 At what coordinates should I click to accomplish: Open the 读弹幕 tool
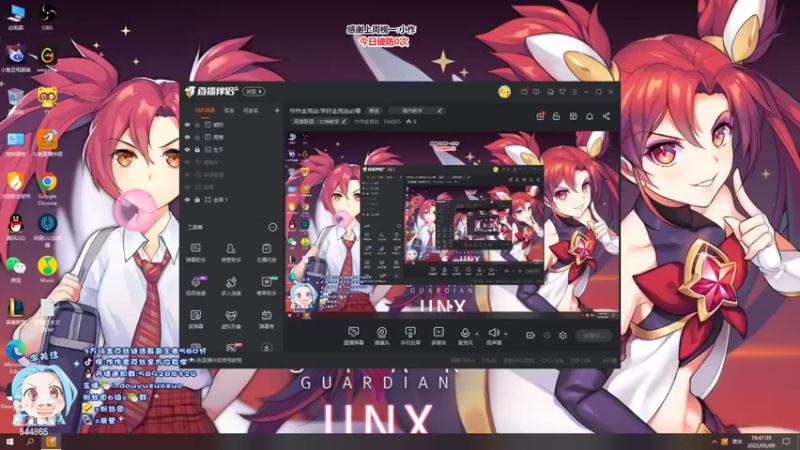[x=195, y=319]
